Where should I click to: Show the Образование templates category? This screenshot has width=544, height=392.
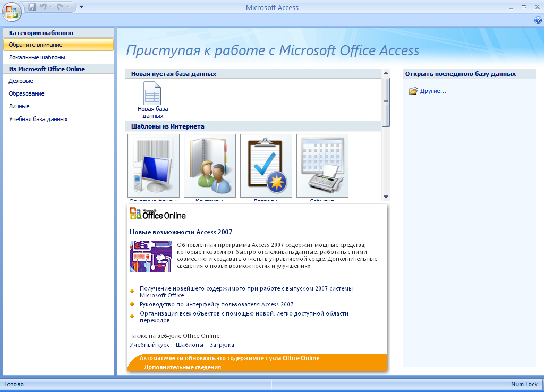58,93
